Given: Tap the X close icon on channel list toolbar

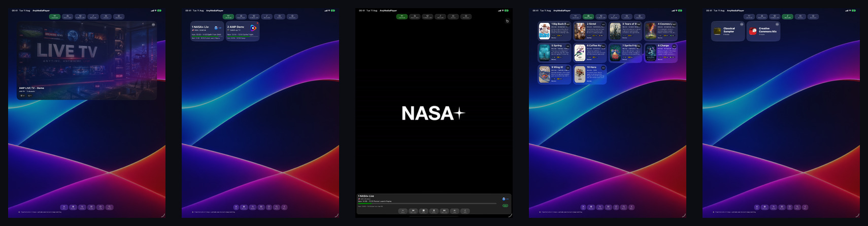Looking at the screenshot, I should tap(237, 207).
